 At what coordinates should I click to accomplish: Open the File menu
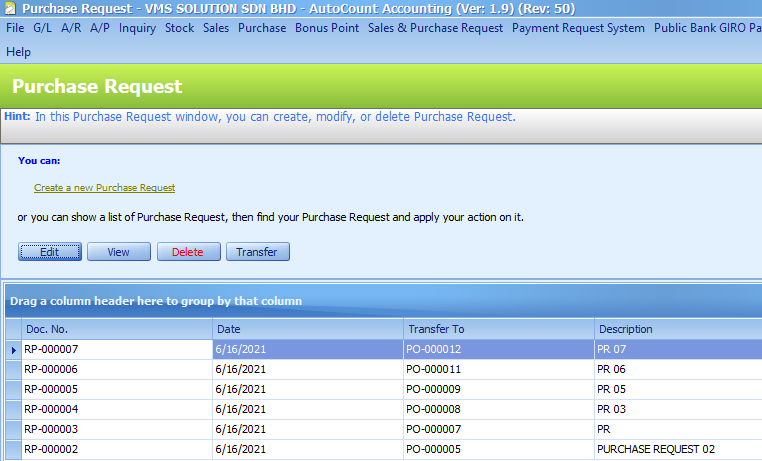pyautogui.click(x=15, y=28)
